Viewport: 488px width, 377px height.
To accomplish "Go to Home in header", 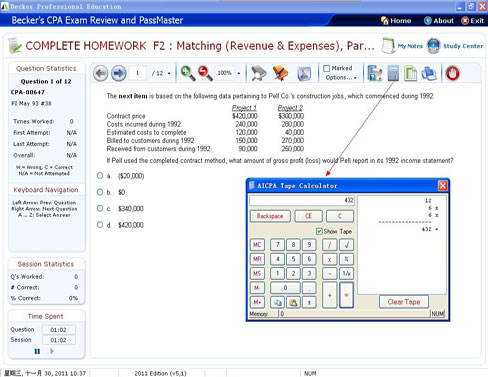I will [x=396, y=21].
